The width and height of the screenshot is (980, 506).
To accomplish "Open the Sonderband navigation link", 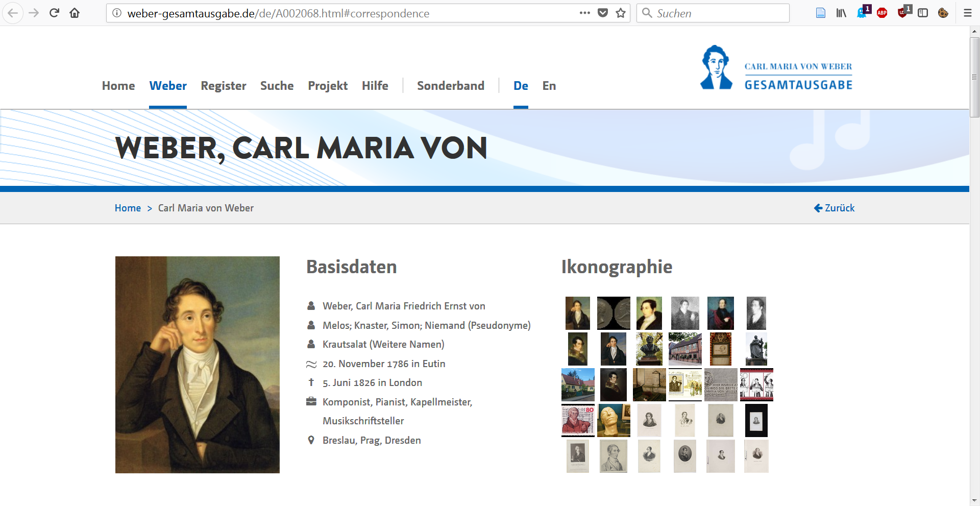I will [451, 86].
